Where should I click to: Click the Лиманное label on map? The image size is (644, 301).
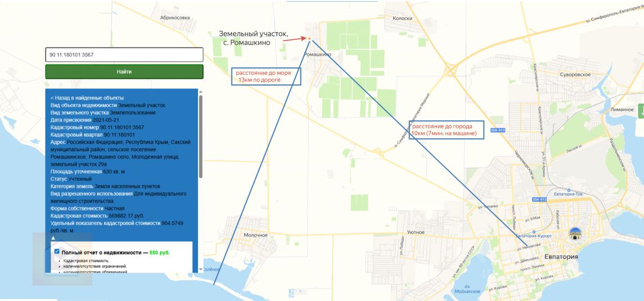click(x=622, y=109)
